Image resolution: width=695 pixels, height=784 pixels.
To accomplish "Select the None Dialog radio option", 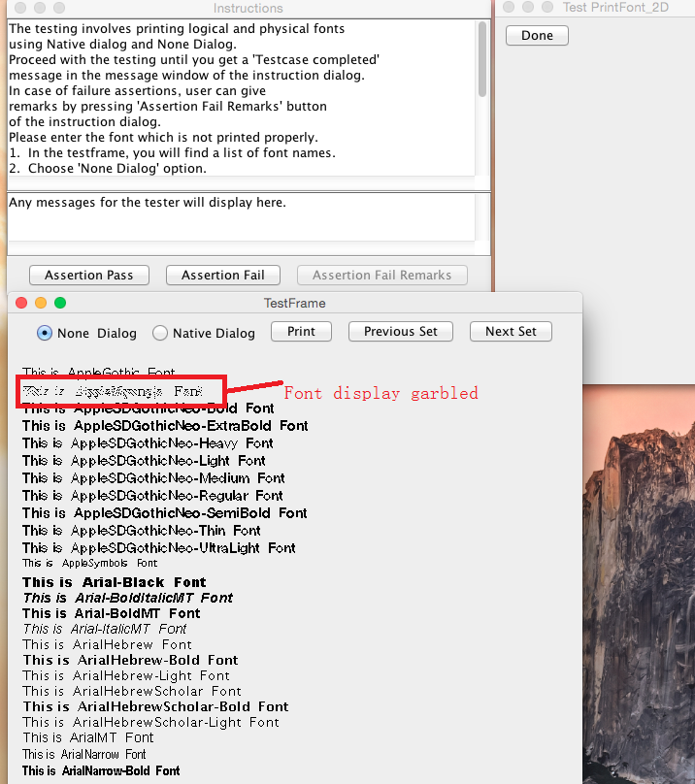I will coord(45,333).
